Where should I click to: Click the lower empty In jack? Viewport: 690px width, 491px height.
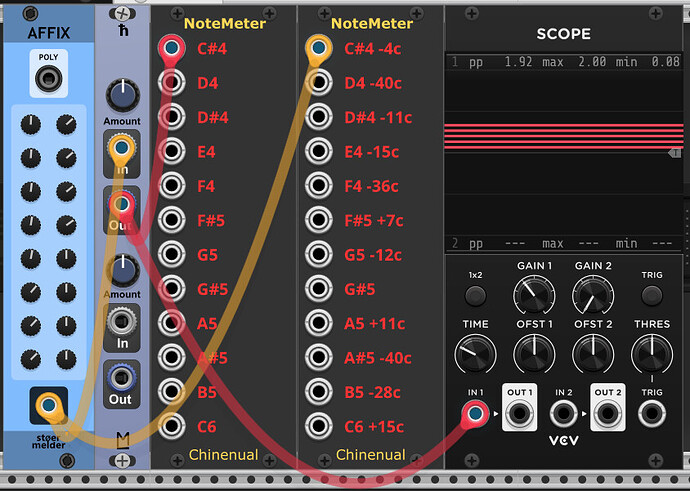click(121, 322)
